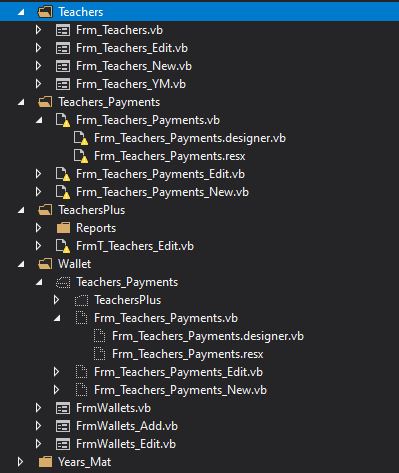
Task: Collapse the top-level TeachersPlus folder arrow
Action: click(21, 210)
